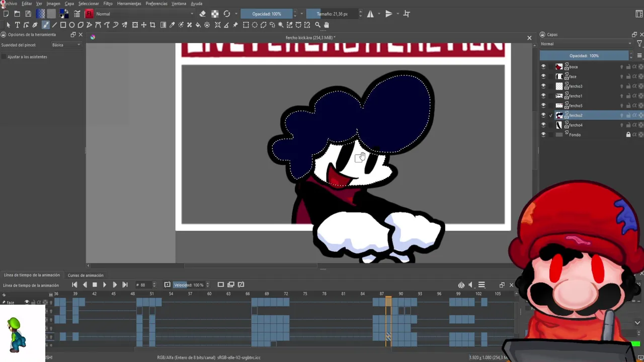Image resolution: width=644 pixels, height=362 pixels.
Task: Select the fill bucket tool
Action: (x=198, y=25)
